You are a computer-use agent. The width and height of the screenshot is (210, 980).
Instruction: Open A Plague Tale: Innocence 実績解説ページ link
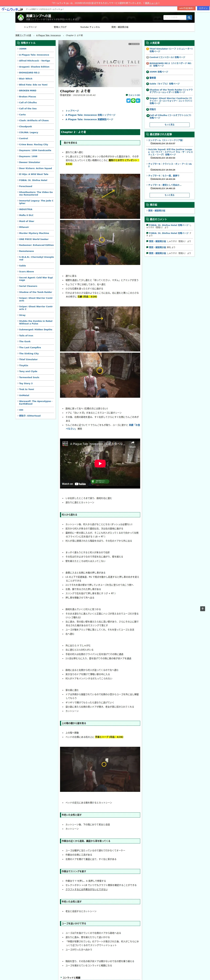pos(89,119)
